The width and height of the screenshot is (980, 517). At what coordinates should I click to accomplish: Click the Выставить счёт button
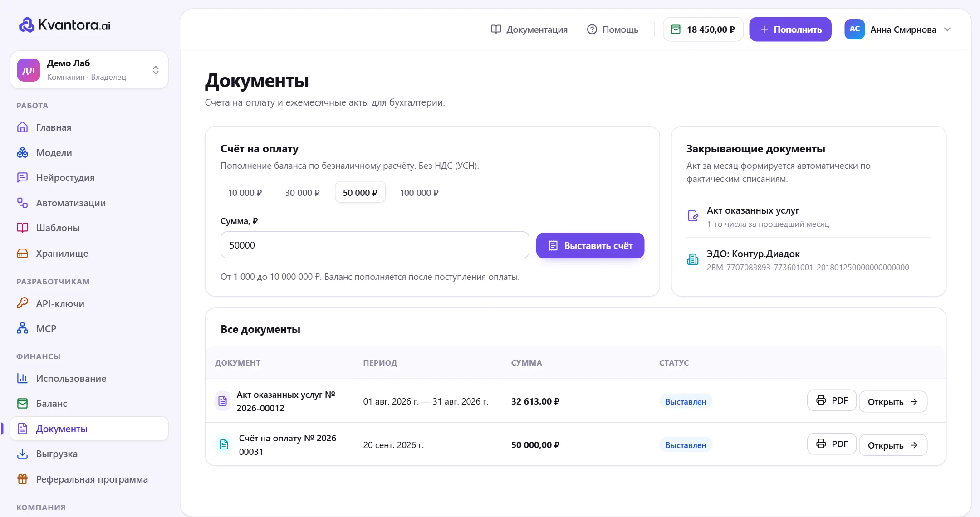point(590,245)
